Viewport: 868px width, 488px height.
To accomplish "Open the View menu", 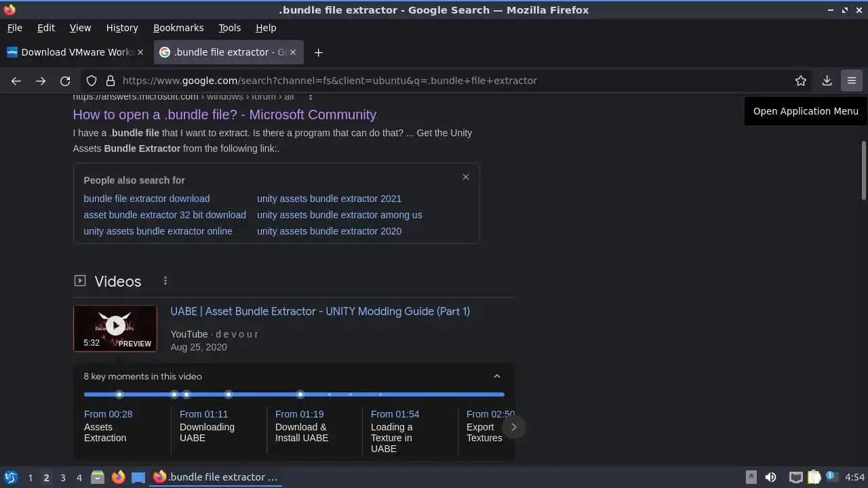I will coord(80,28).
